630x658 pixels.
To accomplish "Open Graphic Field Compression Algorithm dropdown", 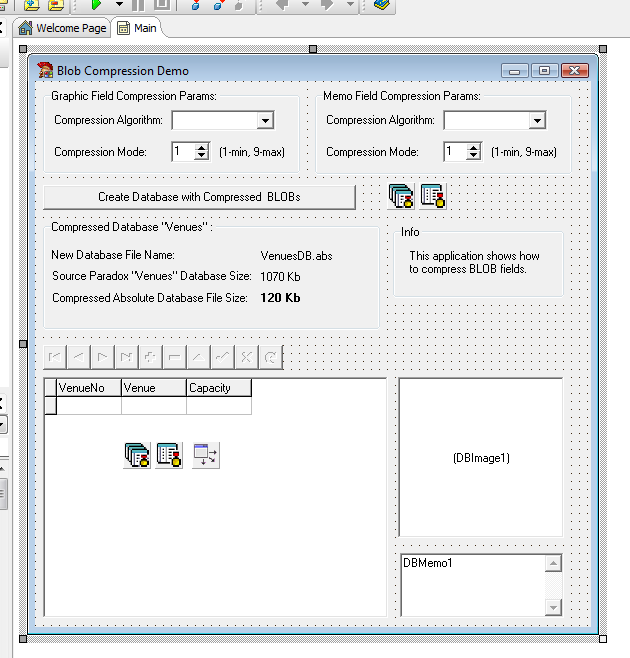I will pyautogui.click(x=265, y=121).
